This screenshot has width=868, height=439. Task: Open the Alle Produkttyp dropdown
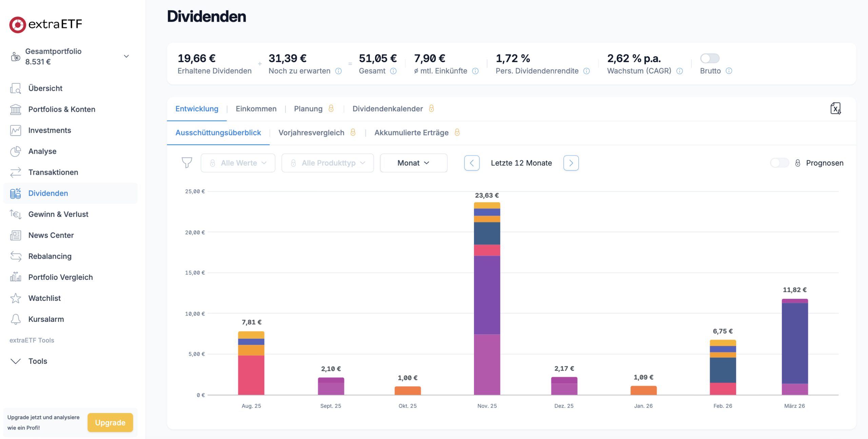pos(328,163)
